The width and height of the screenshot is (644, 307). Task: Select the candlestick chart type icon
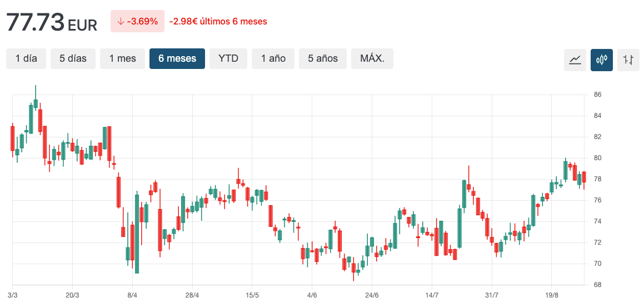click(x=601, y=59)
